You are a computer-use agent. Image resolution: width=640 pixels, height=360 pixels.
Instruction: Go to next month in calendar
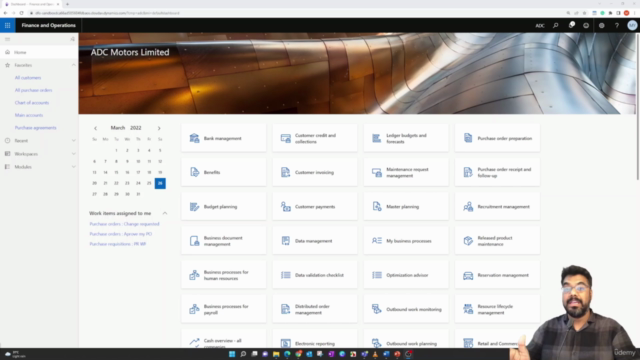[159, 128]
